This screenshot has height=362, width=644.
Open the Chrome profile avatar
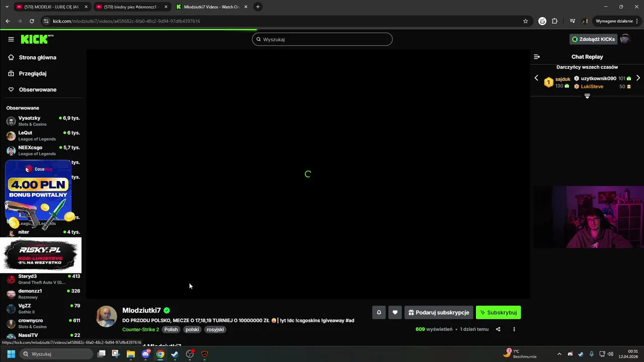(x=585, y=21)
